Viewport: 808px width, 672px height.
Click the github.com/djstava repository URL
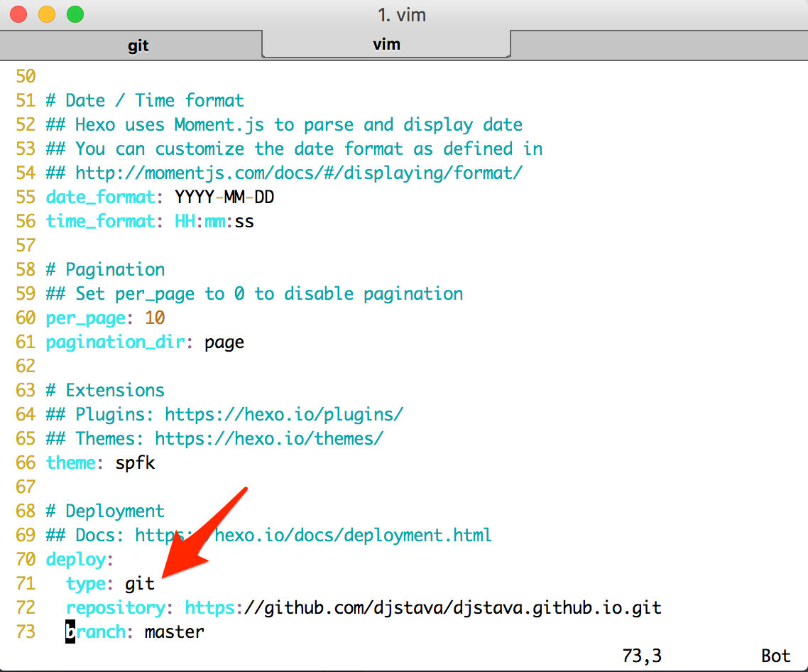click(423, 607)
